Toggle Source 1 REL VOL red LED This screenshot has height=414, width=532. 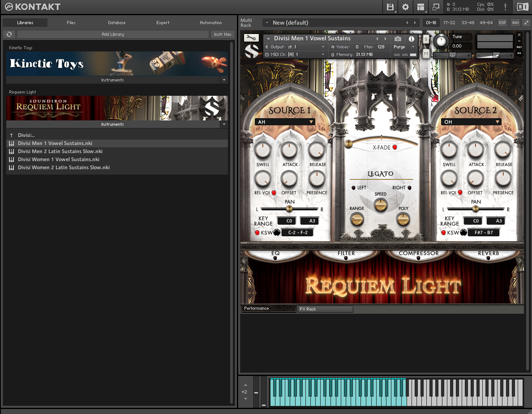pyautogui.click(x=274, y=192)
